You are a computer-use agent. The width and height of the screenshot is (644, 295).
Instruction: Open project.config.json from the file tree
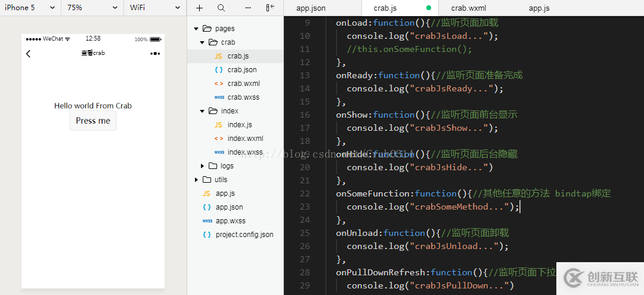click(x=244, y=235)
